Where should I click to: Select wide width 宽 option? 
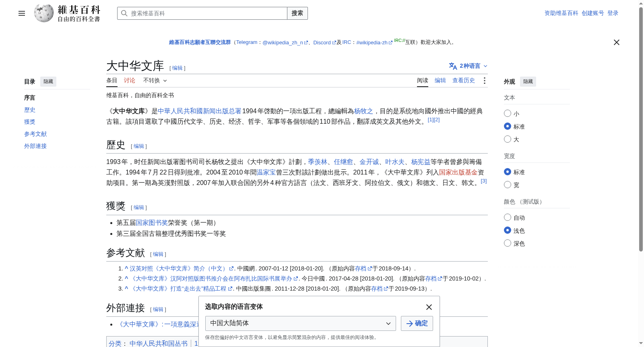(x=508, y=185)
